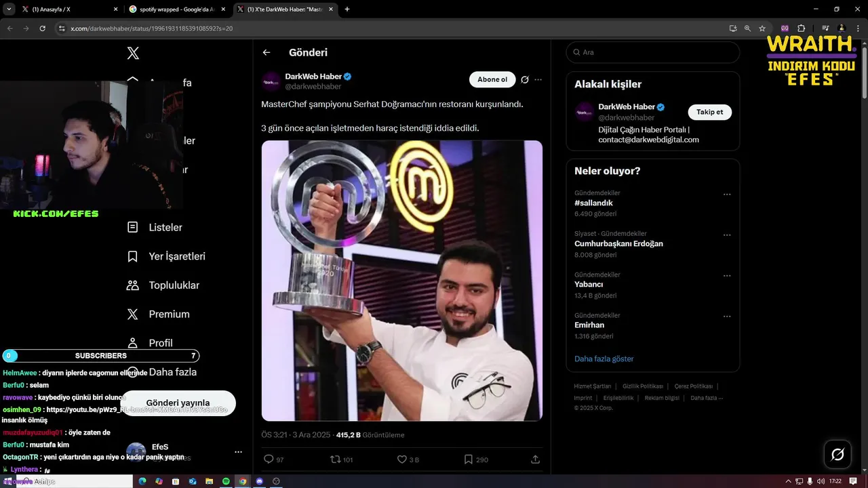
Task: Open post options three-dot menu
Action: click(538, 79)
